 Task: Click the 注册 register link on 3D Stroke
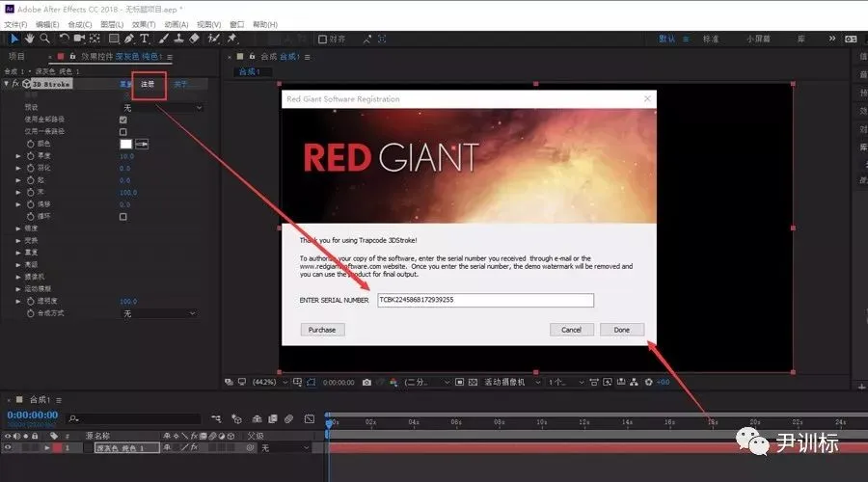148,84
